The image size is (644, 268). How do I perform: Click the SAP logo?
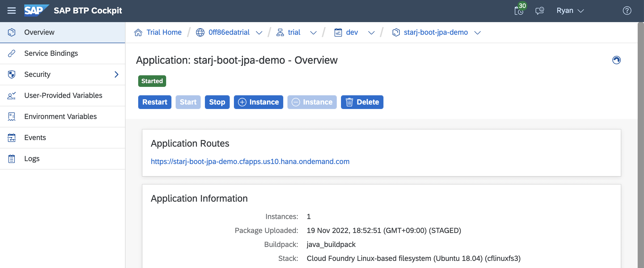tap(36, 11)
